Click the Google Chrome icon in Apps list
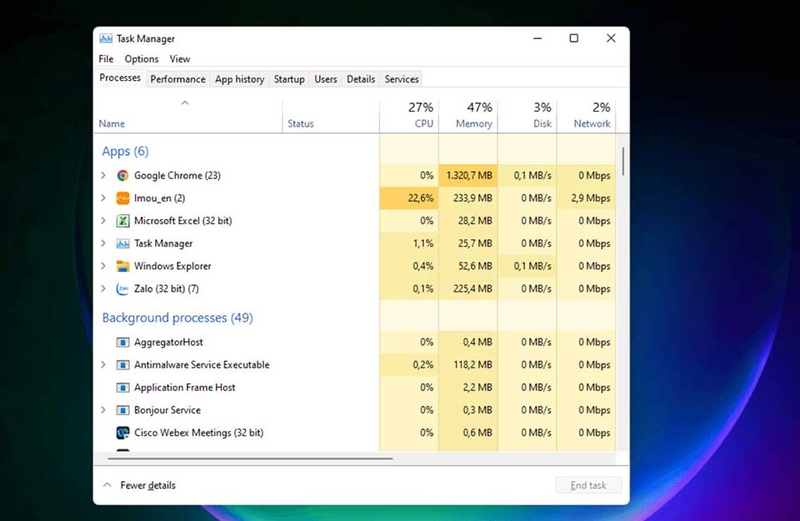 [x=122, y=176]
